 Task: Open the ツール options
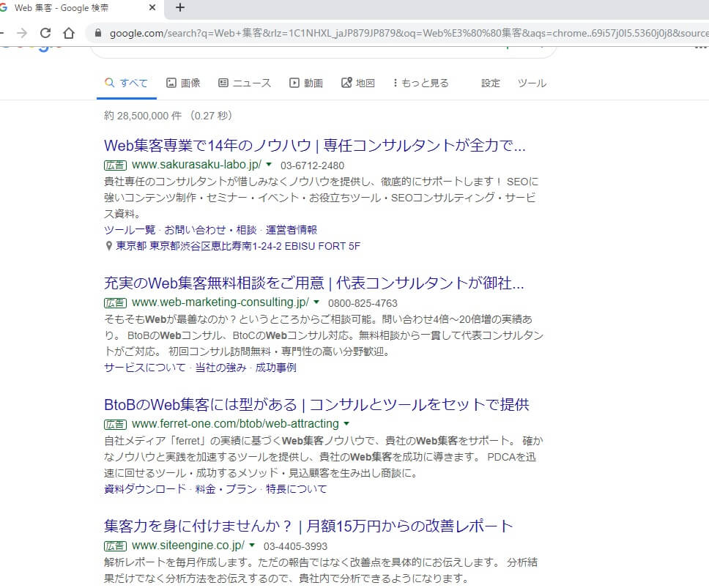pos(532,83)
